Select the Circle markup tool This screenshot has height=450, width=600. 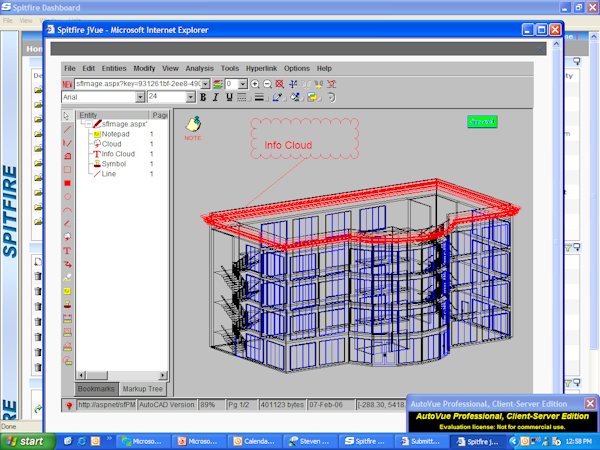coord(67,197)
